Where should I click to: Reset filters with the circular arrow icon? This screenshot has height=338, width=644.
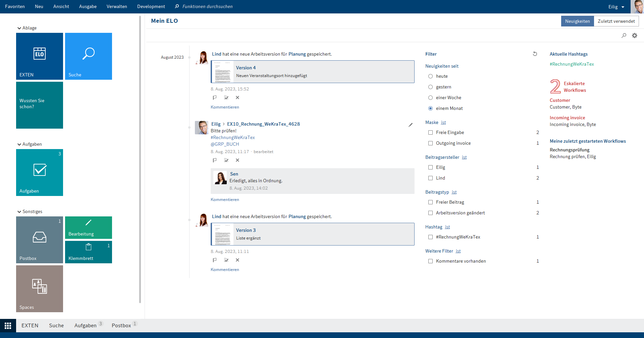535,54
